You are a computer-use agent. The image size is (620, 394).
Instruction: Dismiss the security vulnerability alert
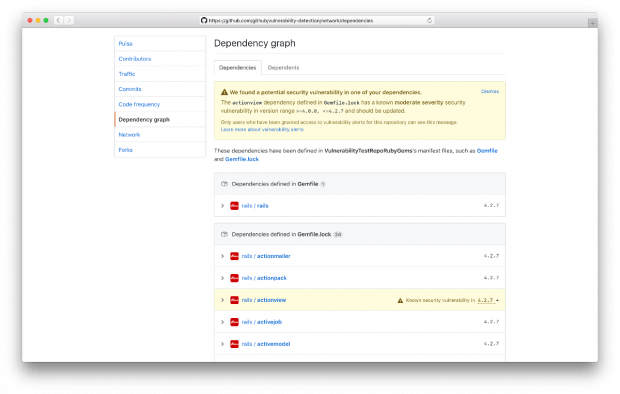pyautogui.click(x=490, y=91)
